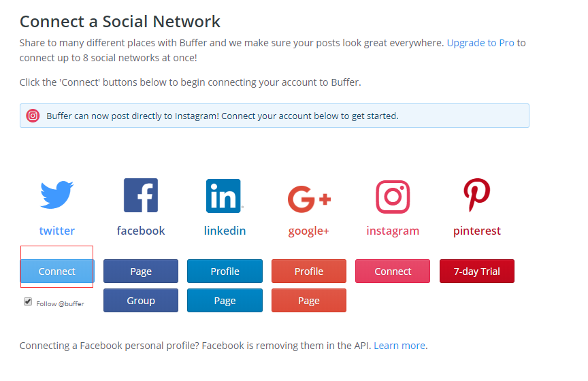The image size is (588, 381).
Task: Connect a Twitter account
Action: click(x=57, y=271)
